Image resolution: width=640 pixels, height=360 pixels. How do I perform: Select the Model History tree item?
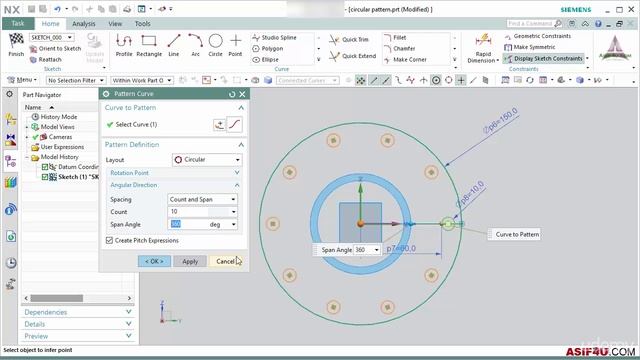(x=59, y=157)
